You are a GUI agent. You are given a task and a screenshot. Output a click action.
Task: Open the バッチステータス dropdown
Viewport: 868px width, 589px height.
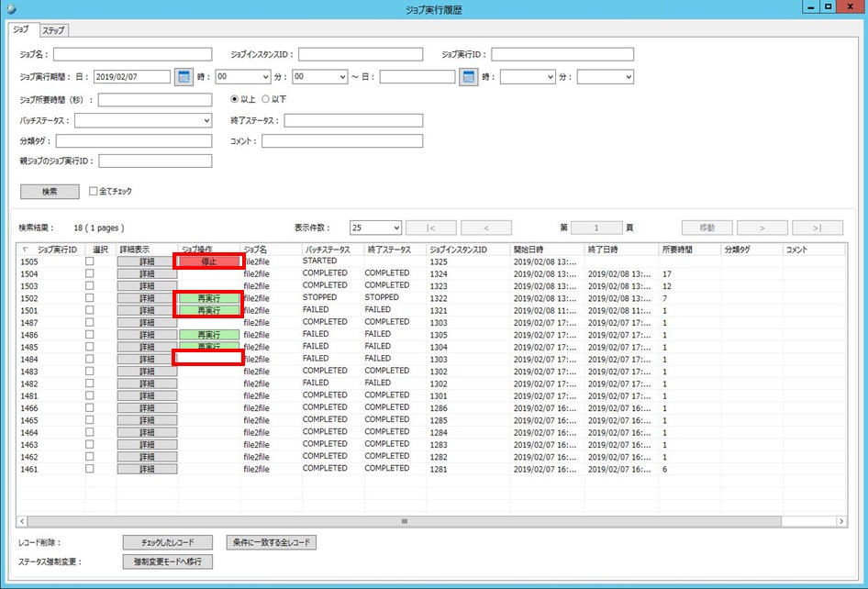(x=143, y=120)
